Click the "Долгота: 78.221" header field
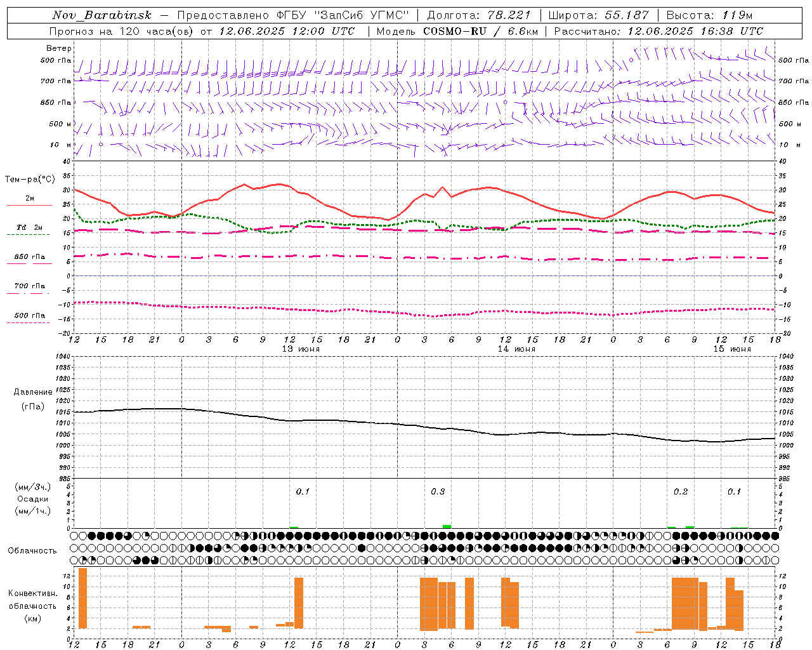The image size is (812, 650). (x=479, y=15)
